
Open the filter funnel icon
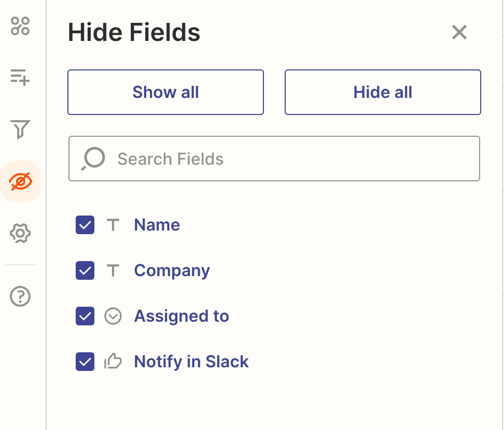20,130
